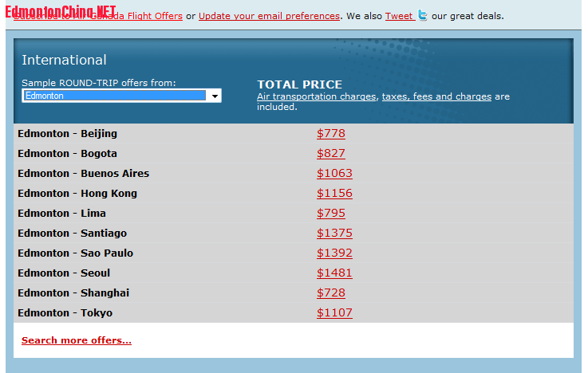Open the $1107 Tokyo fare
This screenshot has height=373, width=588.
(334, 312)
